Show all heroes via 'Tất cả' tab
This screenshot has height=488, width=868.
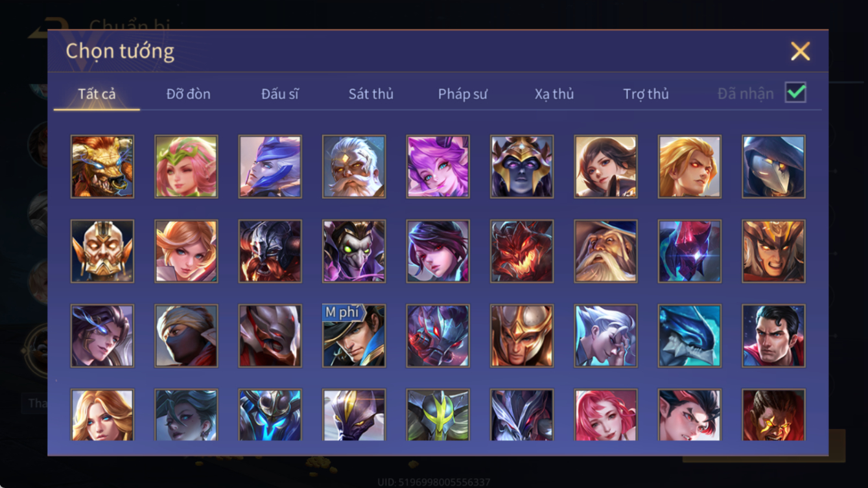click(97, 94)
